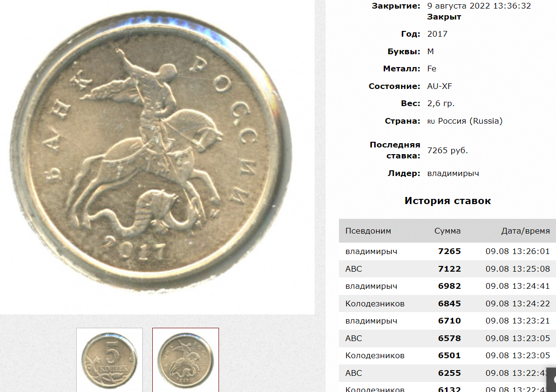Click the 6982 bid amount in table

[449, 286]
